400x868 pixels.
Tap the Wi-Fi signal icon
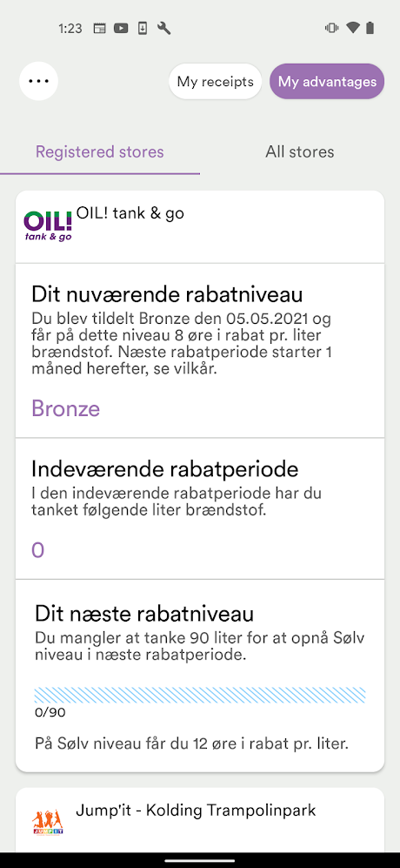click(352, 28)
